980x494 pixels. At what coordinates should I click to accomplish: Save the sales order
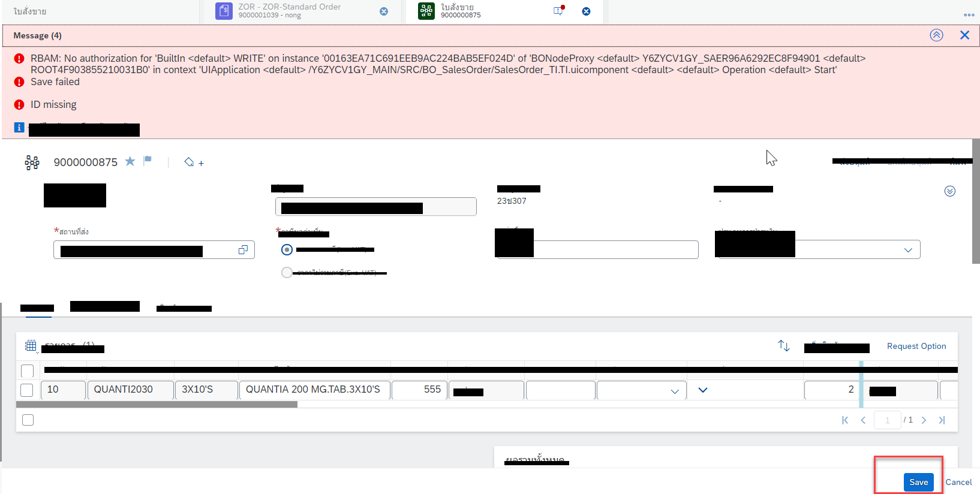point(918,482)
